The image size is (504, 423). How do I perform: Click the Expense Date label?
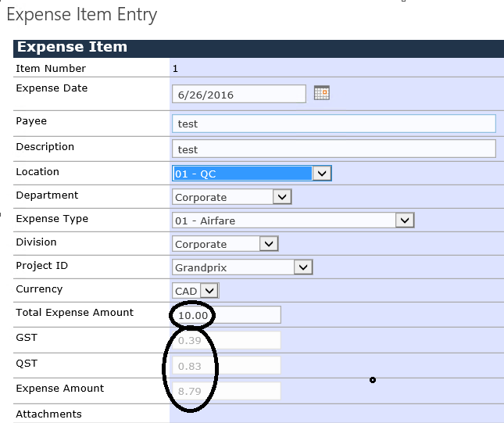pos(52,88)
